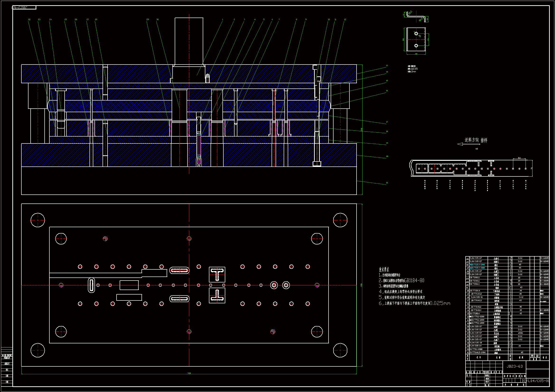The width and height of the screenshot is (555, 392).
Task: Select the lower inverted T-shaped opening
Action: coord(217,295)
